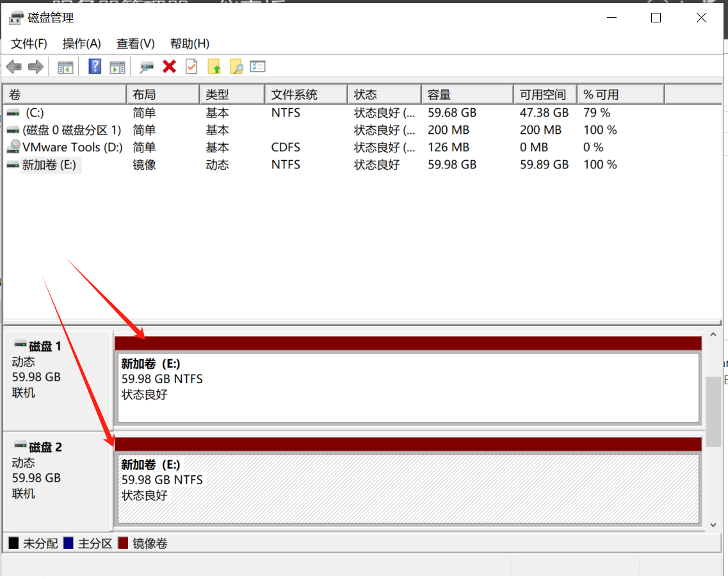Screen dimensions: 728x579
Task: Click the Disk Management title bar icon
Action: pos(16,18)
